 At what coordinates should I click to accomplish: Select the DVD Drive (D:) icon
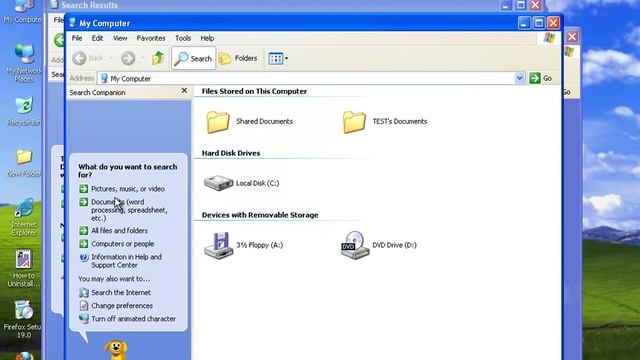coord(355,245)
